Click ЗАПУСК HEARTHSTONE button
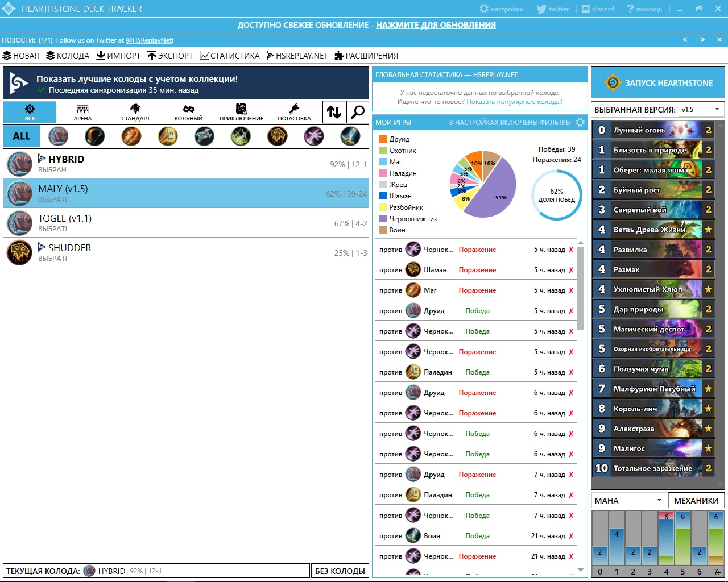Image resolution: width=728 pixels, height=582 pixels. coord(658,83)
